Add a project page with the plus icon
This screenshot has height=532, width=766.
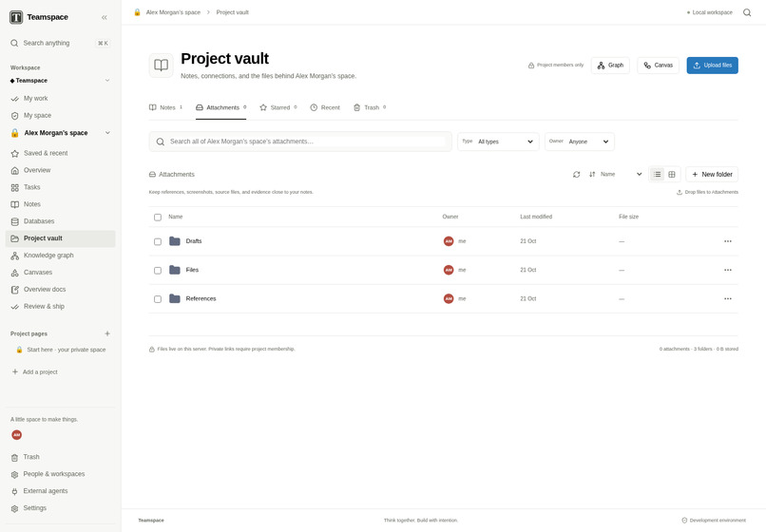(107, 333)
